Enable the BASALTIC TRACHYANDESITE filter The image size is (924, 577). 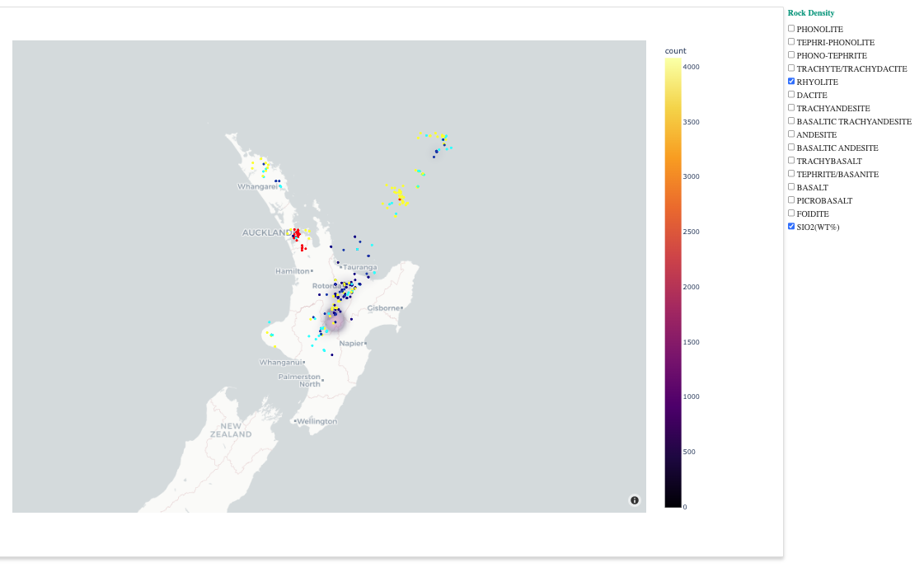[x=790, y=120]
